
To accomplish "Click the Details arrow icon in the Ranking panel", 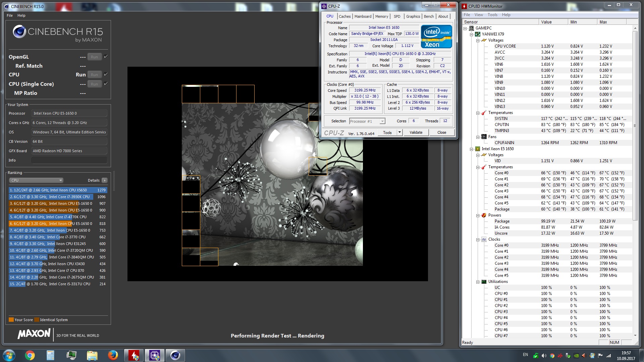I will (x=105, y=180).
